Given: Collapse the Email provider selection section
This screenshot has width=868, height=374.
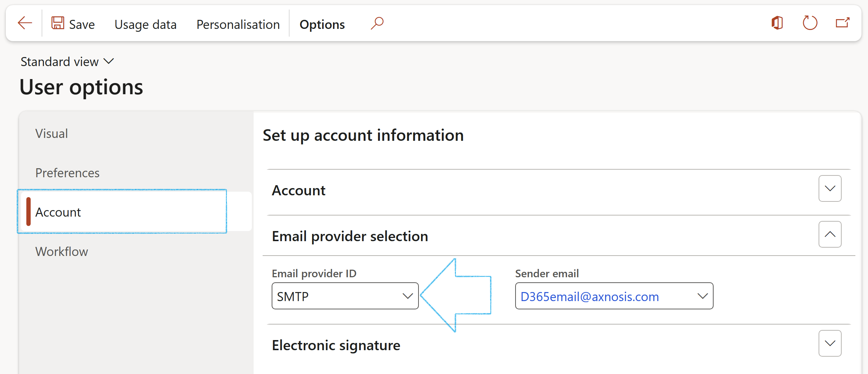Looking at the screenshot, I should (x=830, y=234).
